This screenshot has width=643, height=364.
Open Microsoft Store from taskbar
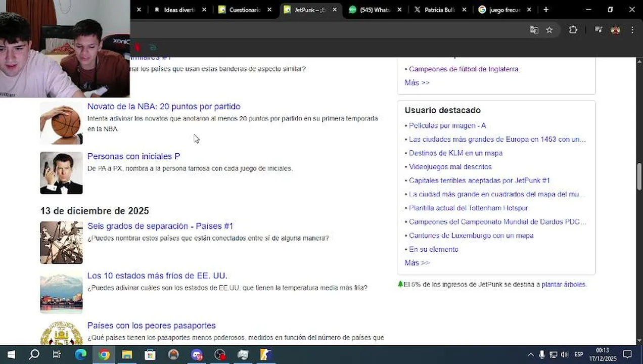(150, 354)
